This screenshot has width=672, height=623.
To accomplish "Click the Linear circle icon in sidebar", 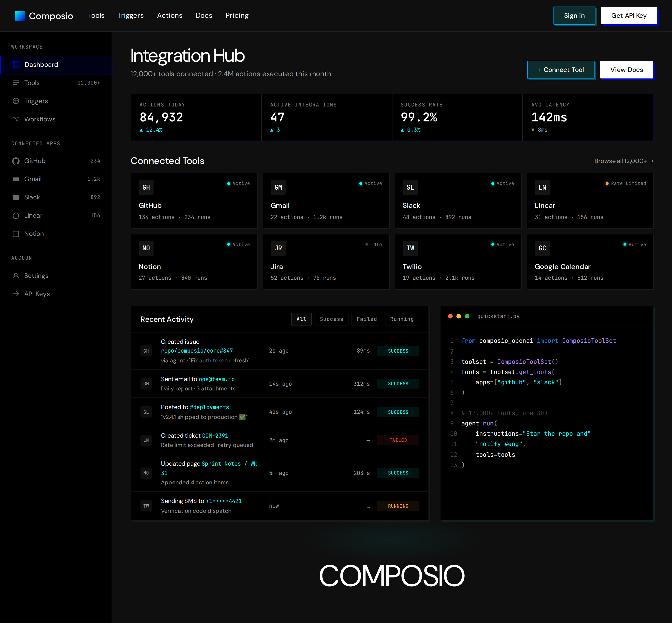I will click(x=16, y=216).
